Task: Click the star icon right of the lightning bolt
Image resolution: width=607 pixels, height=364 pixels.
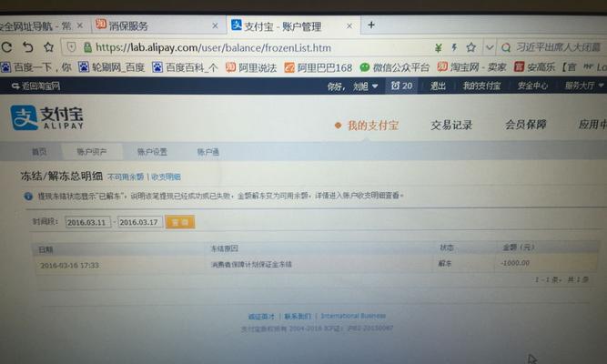Action: (471, 47)
